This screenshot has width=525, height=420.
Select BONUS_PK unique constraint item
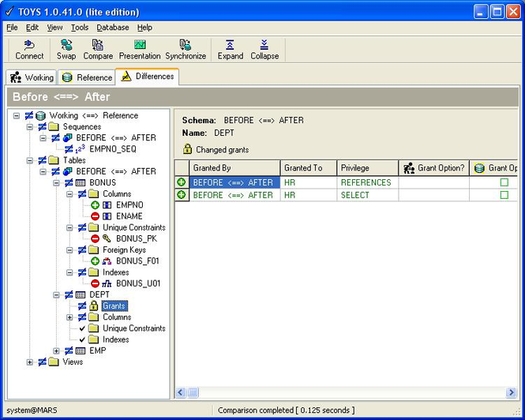(137, 238)
